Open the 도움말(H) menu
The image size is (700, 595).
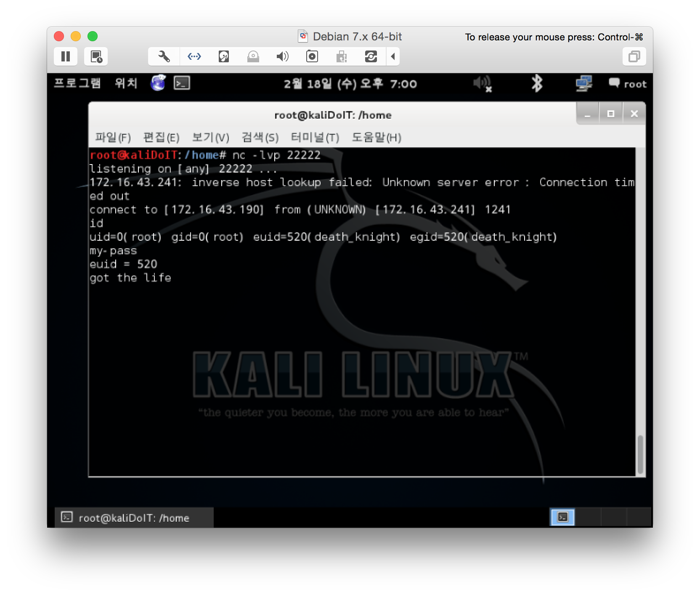[377, 137]
